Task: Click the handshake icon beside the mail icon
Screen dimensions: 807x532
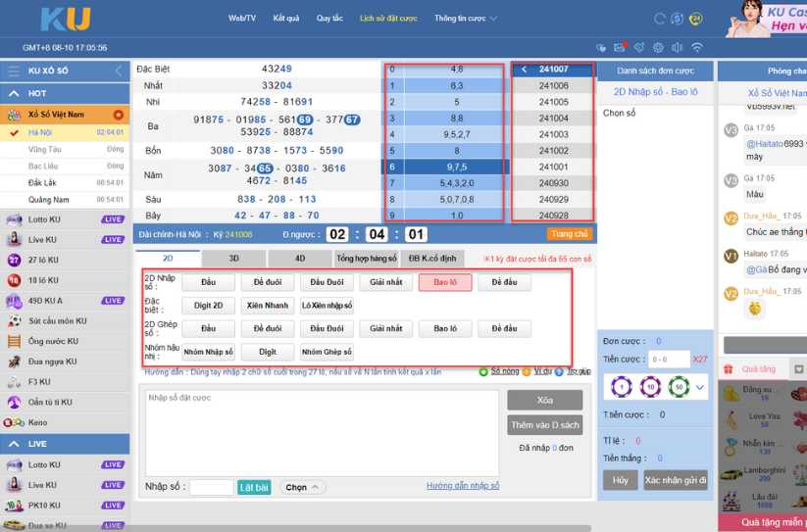Action: click(638, 47)
